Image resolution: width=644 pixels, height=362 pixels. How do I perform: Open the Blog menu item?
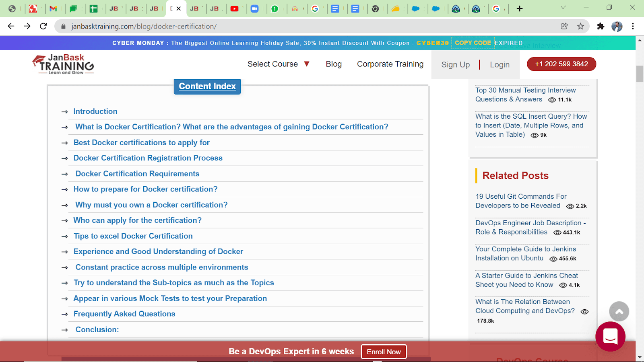tap(334, 64)
